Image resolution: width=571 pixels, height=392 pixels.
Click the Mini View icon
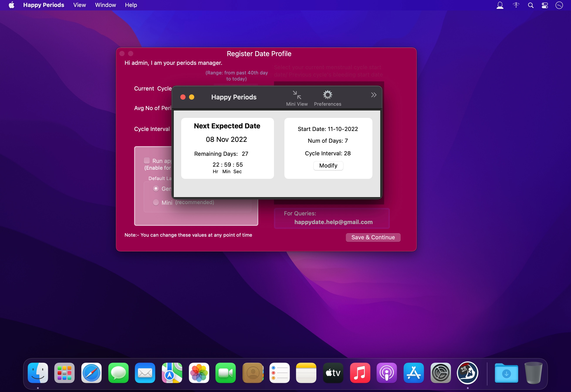coord(297,95)
